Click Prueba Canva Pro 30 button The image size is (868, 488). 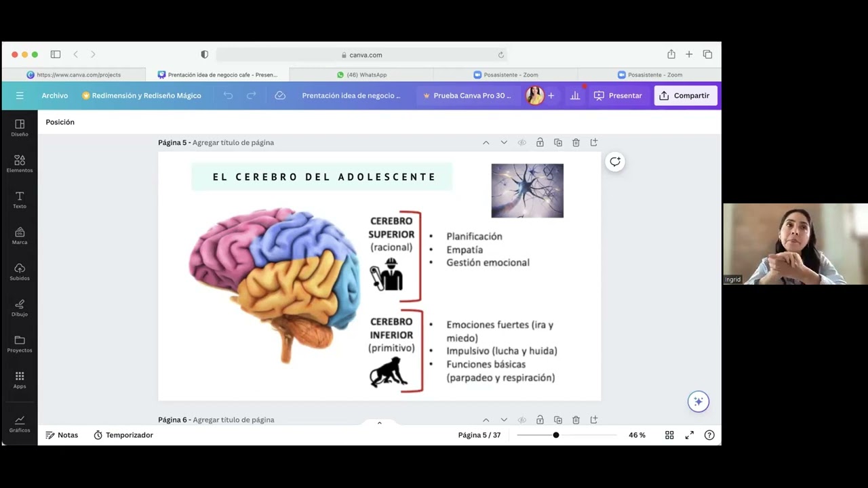pos(467,96)
